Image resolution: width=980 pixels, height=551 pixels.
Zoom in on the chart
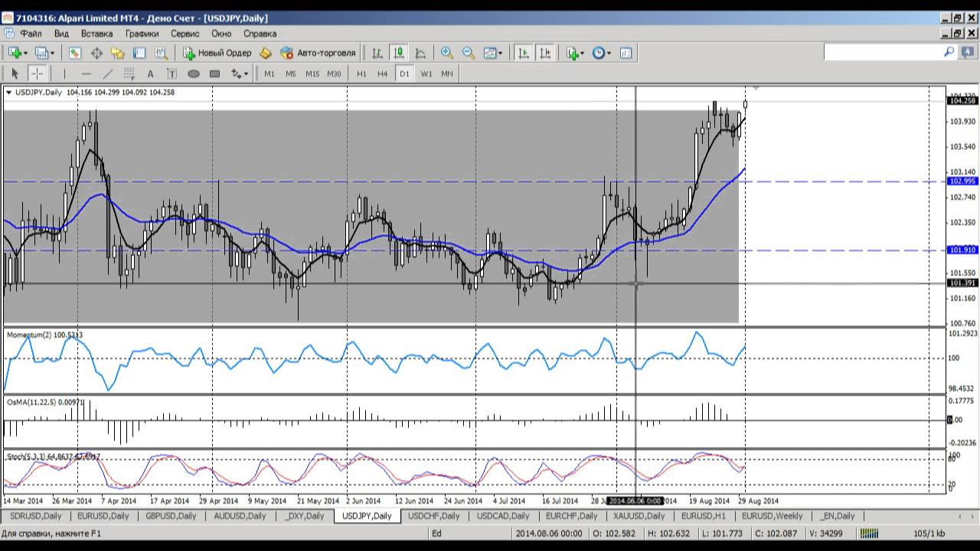point(447,53)
